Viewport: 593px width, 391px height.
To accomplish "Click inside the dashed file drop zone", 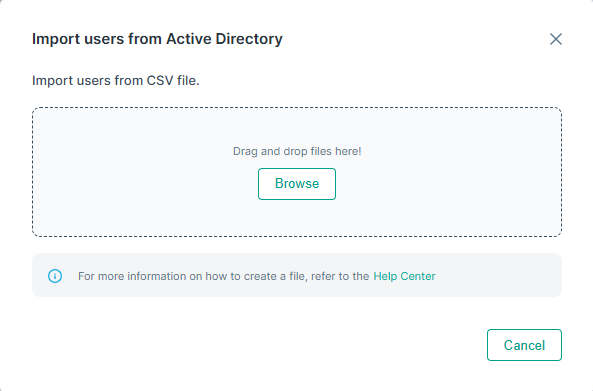I will (297, 172).
